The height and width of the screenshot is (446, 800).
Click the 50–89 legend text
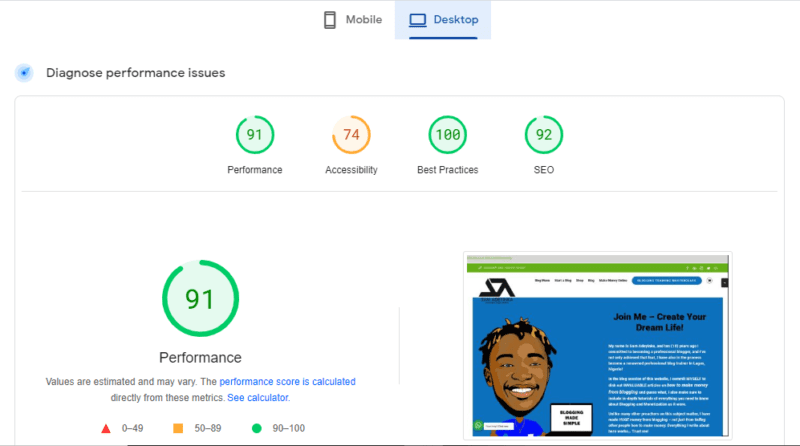[208, 428]
